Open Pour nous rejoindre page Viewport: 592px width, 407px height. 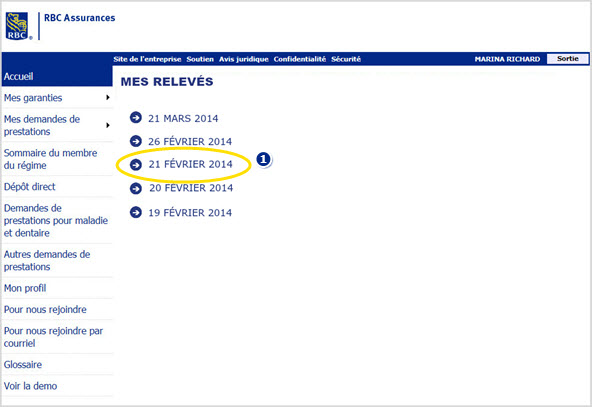(x=45, y=310)
